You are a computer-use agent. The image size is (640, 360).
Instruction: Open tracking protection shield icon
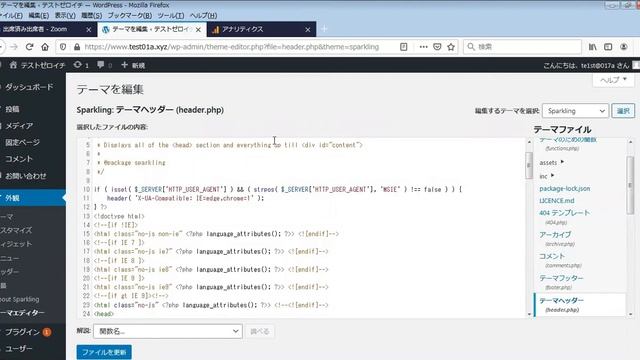(x=63, y=47)
